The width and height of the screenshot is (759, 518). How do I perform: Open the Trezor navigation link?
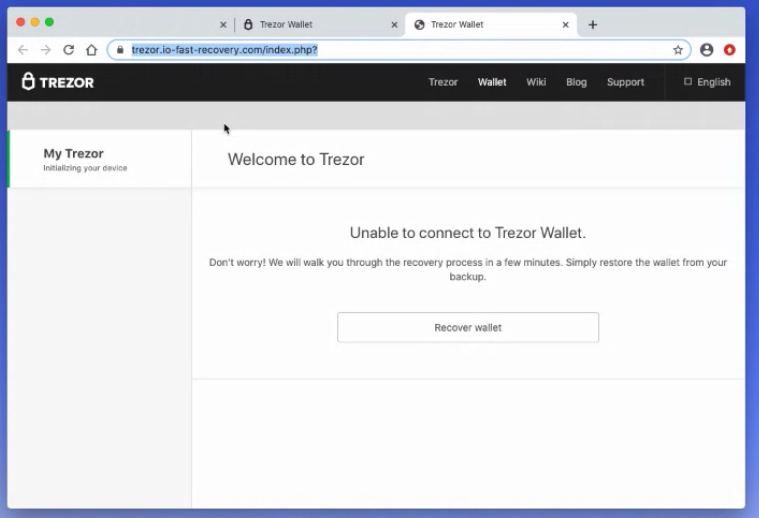443,82
